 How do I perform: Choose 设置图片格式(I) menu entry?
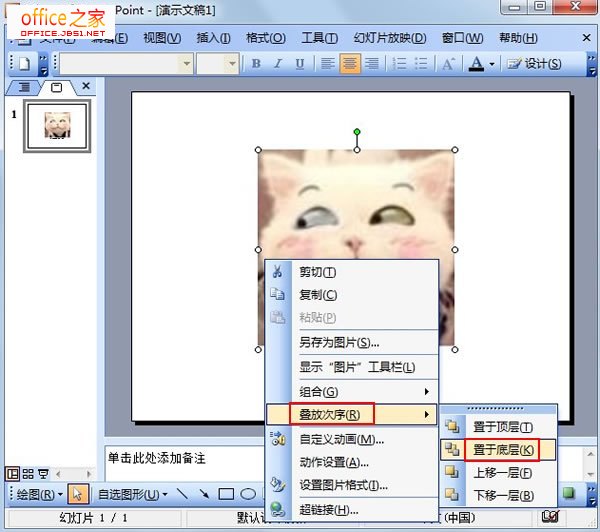(352, 485)
